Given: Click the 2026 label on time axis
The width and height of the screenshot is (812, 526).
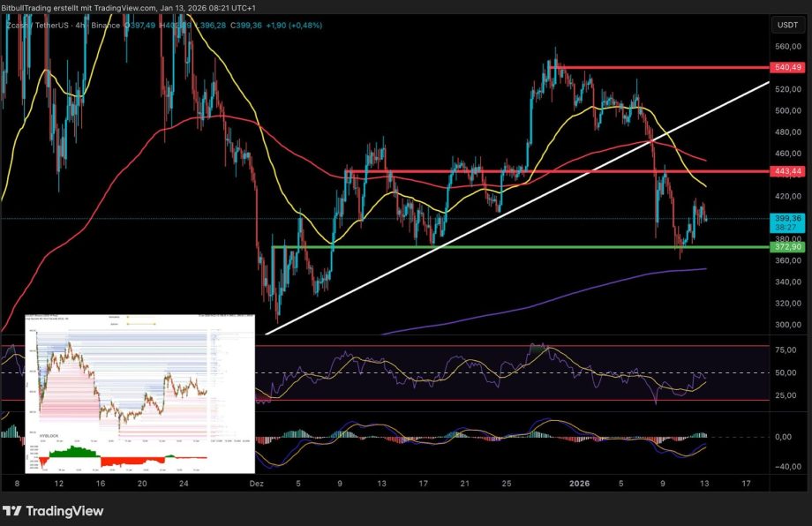Looking at the screenshot, I should (x=580, y=484).
